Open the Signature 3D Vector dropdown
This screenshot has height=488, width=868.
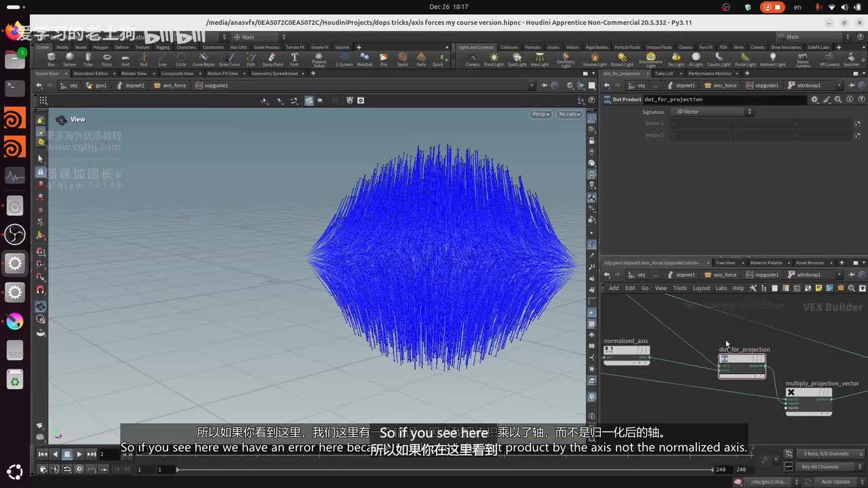pyautogui.click(x=712, y=112)
